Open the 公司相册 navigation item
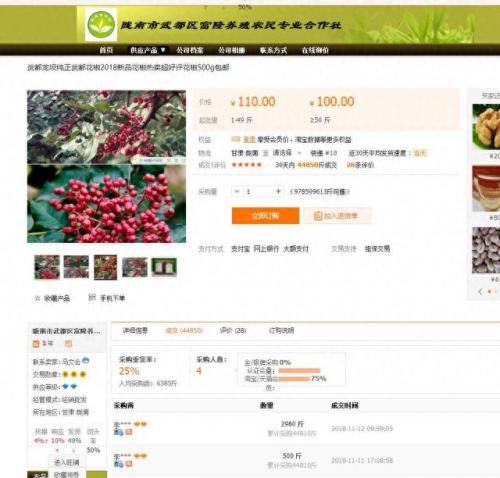500x478 pixels. (232, 50)
